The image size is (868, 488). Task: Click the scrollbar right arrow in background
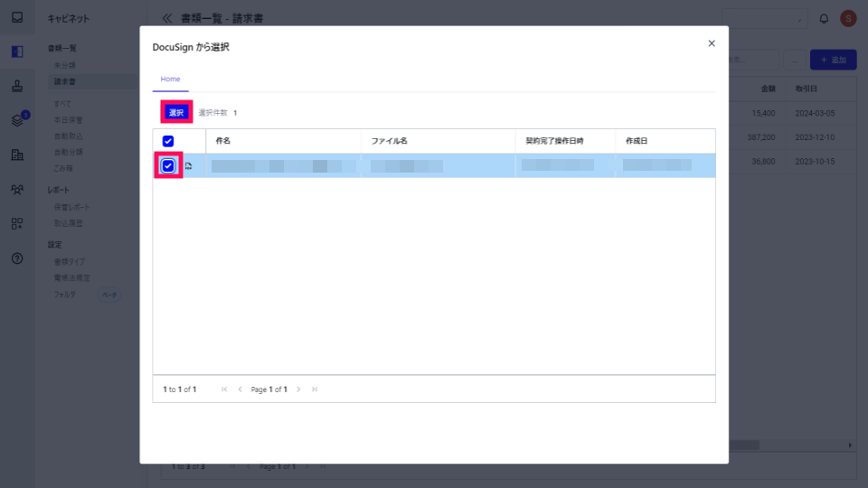pyautogui.click(x=850, y=446)
